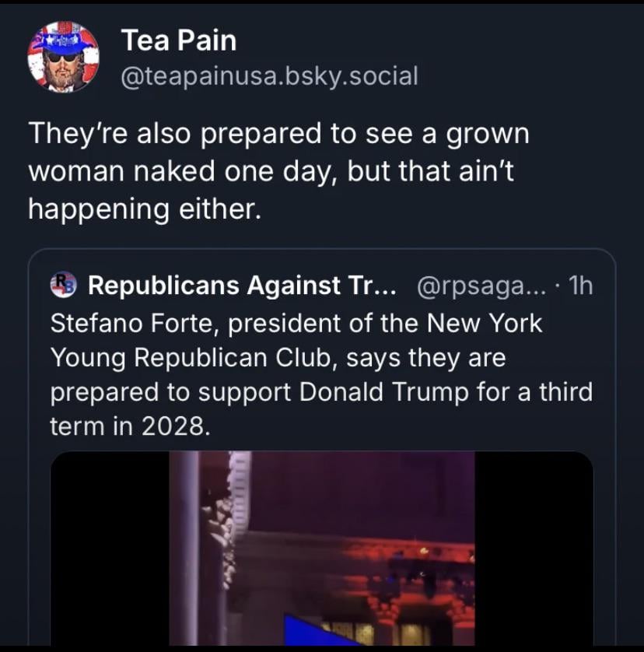644x652 pixels.
Task: Click the black right margin of the video
Action: tap(534, 548)
